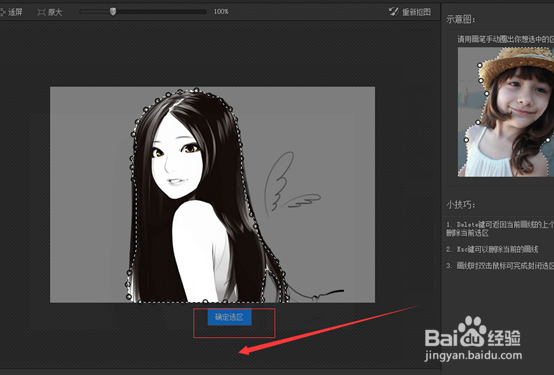This screenshot has width=554, height=375.
Task: Click the 原大 original size button
Action: pyautogui.click(x=50, y=12)
